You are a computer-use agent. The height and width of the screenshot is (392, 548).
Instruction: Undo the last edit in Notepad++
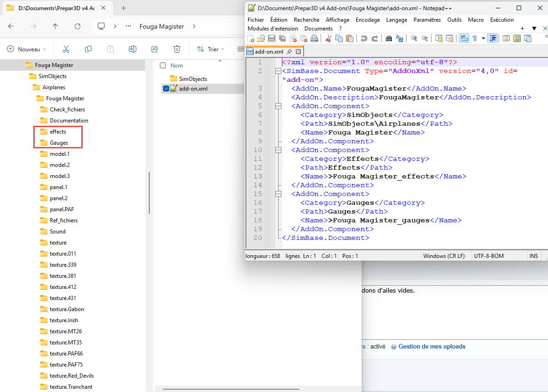click(x=364, y=38)
